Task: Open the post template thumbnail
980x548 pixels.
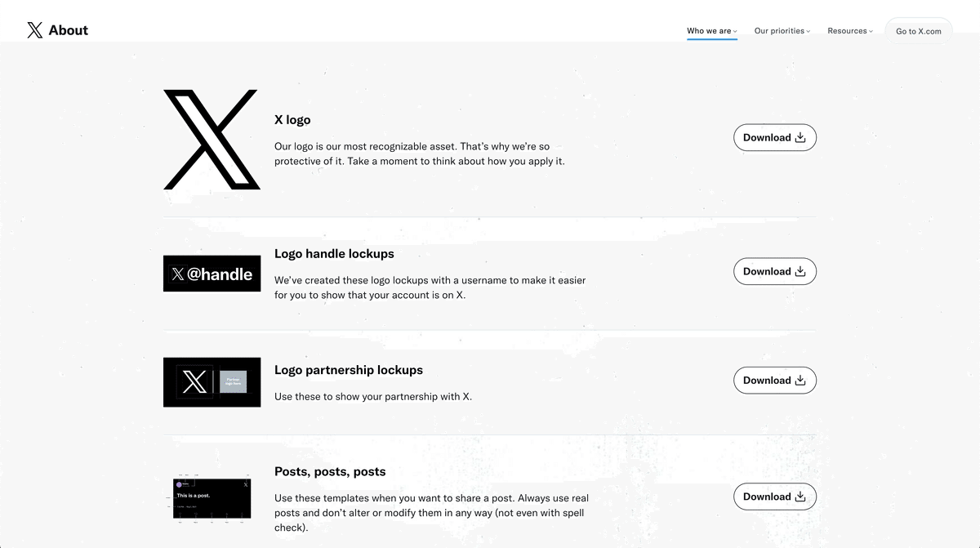Action: [212, 498]
